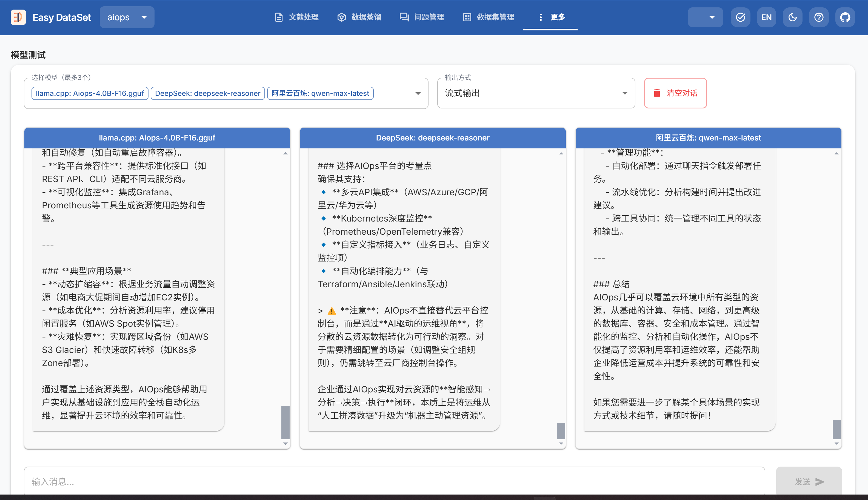Open 数据蒸馏 menu item

(359, 17)
